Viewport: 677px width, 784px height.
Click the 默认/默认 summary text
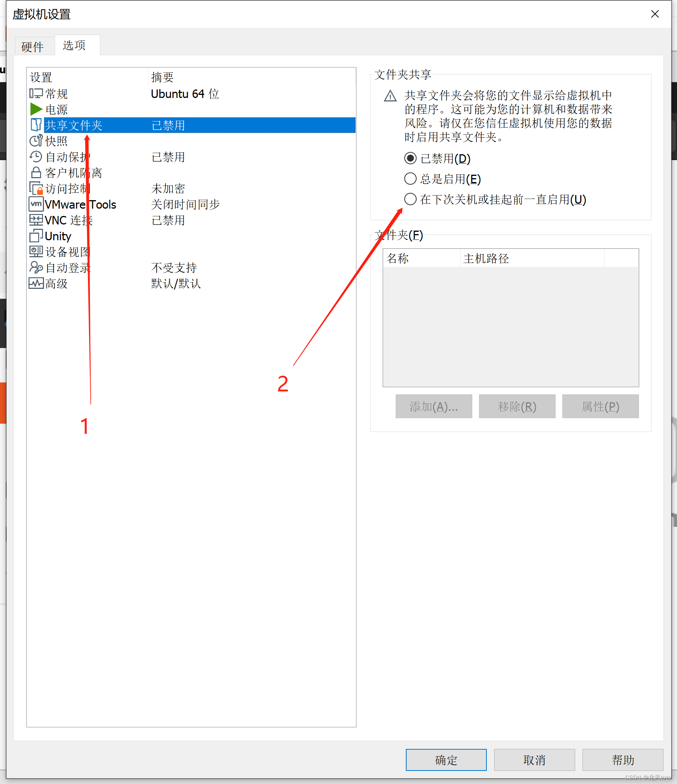[176, 283]
